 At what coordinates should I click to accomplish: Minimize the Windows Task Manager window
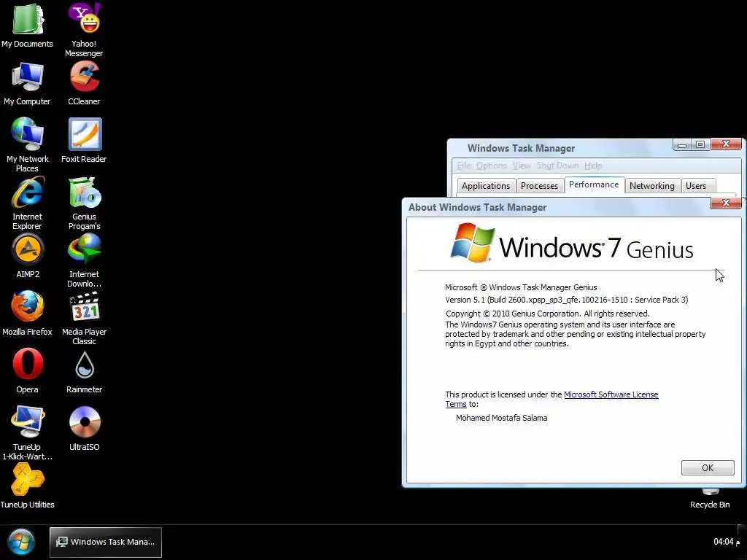[682, 144]
